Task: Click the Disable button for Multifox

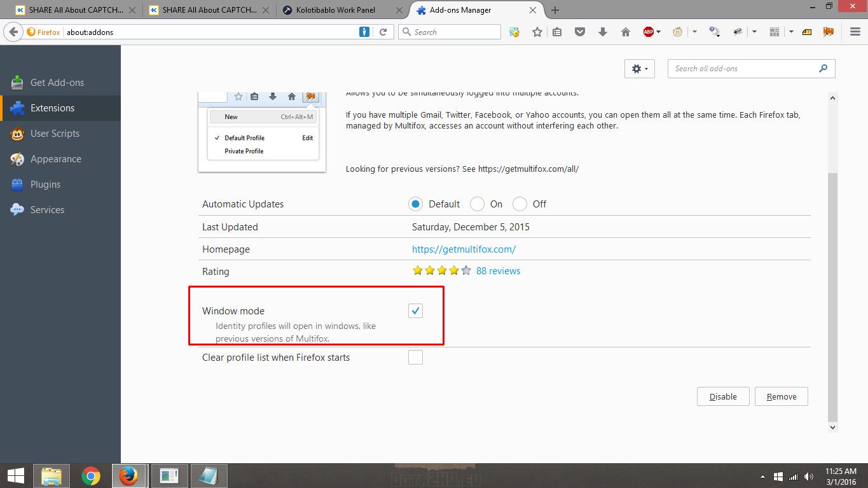Action: click(723, 396)
